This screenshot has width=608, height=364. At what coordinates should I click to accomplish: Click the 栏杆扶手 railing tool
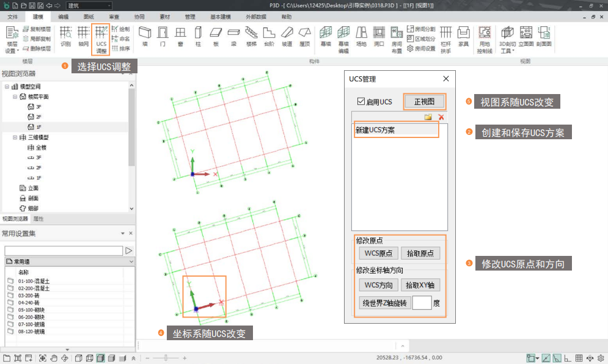445,38
